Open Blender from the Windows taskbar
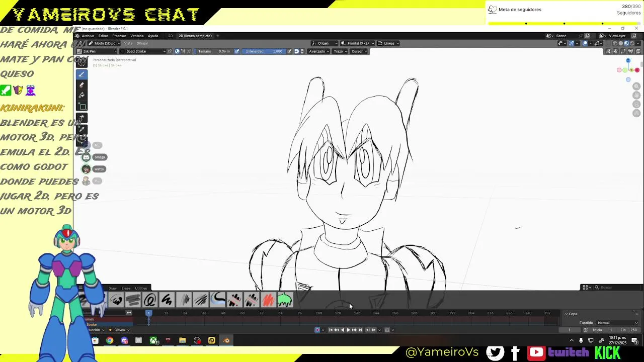644x362 pixels. pyautogui.click(x=226, y=340)
